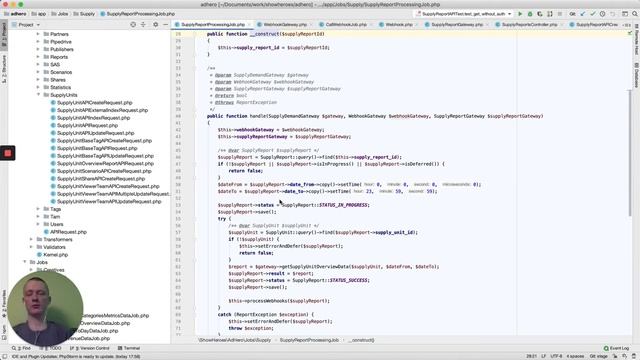640x360 pixels.
Task: Open the run configuration dropdown
Action: (x=464, y=14)
